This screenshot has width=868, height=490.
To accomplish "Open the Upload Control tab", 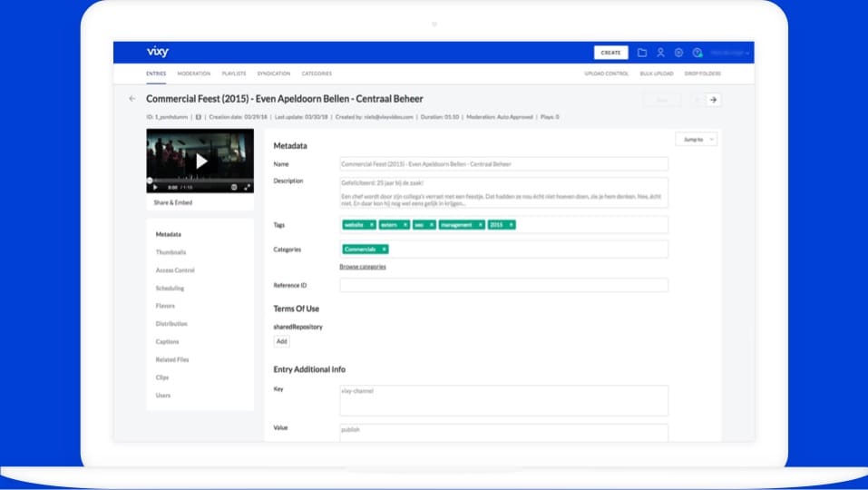I will 607,73.
